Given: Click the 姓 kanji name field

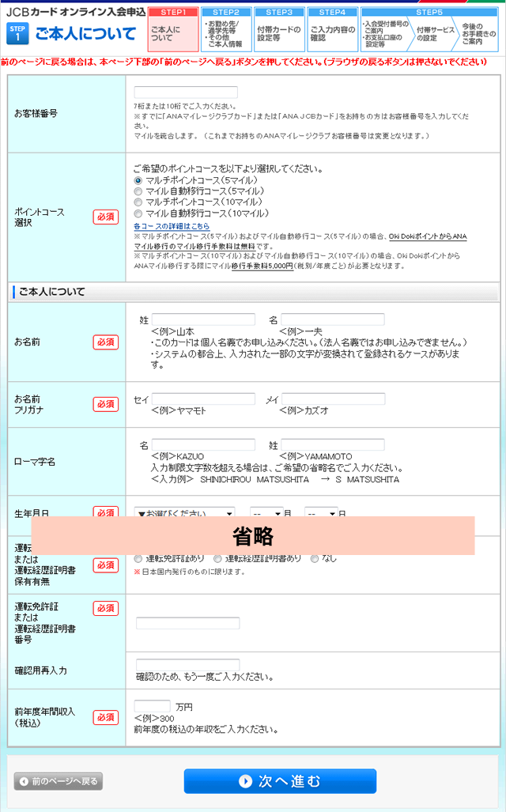Looking at the screenshot, I should click(x=203, y=319).
